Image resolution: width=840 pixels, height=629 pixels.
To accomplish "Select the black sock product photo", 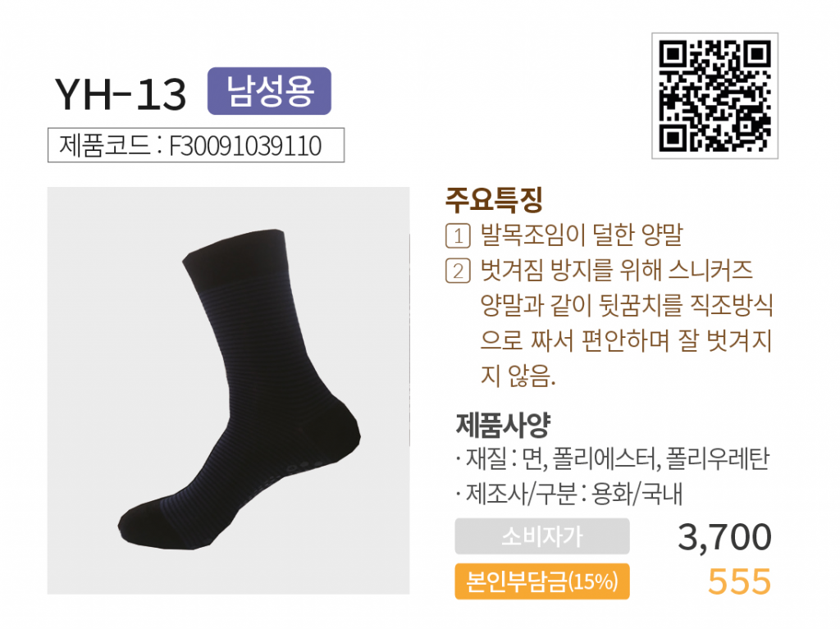I will click(x=228, y=390).
